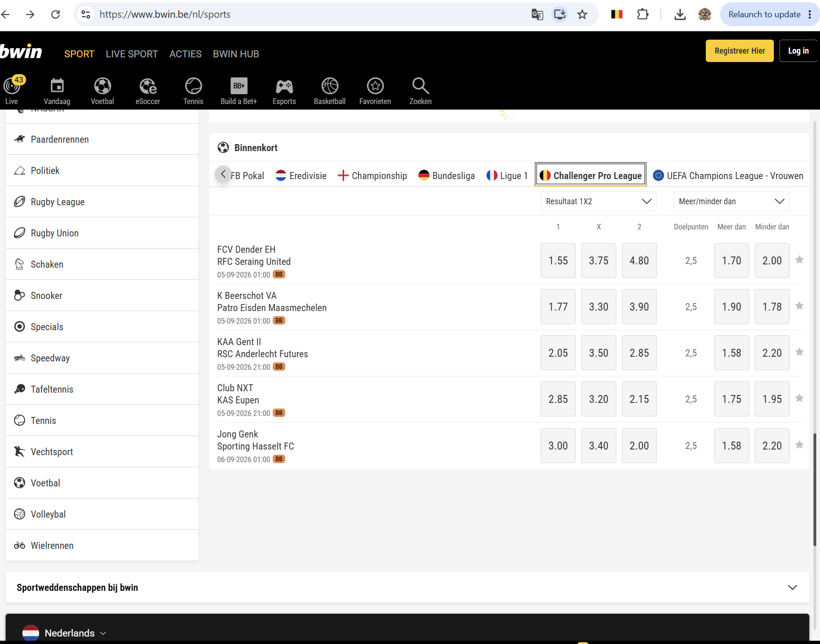Open the Basketball icon
This screenshot has height=644, width=820.
(x=330, y=90)
